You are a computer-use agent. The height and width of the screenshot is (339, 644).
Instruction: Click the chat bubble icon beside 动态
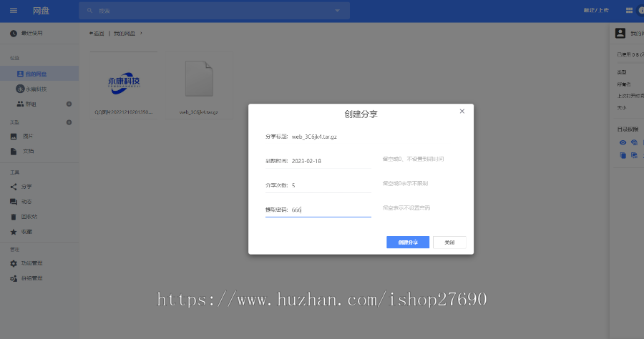pos(14,202)
